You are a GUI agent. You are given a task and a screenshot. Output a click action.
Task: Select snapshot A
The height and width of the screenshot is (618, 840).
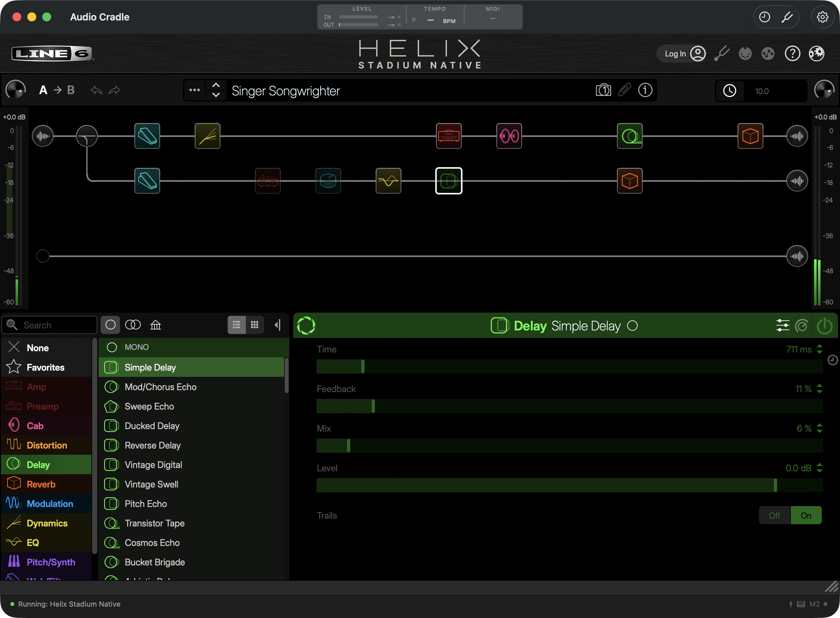click(x=43, y=90)
